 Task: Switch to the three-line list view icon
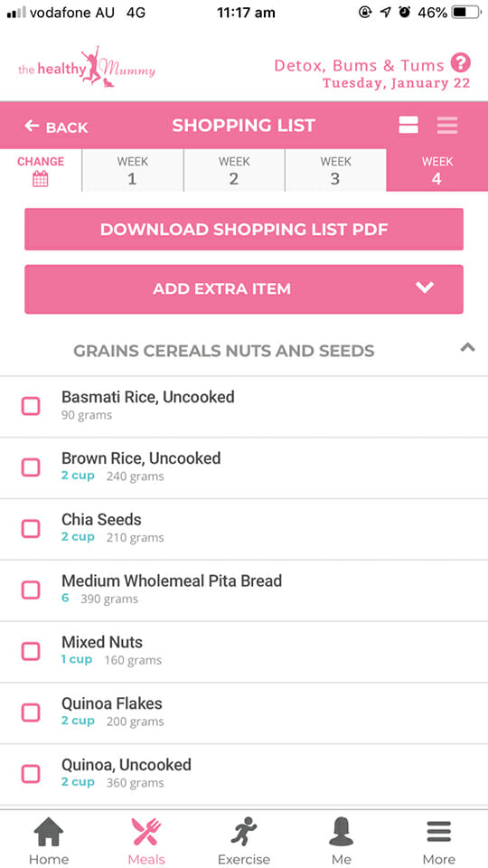pos(447,125)
